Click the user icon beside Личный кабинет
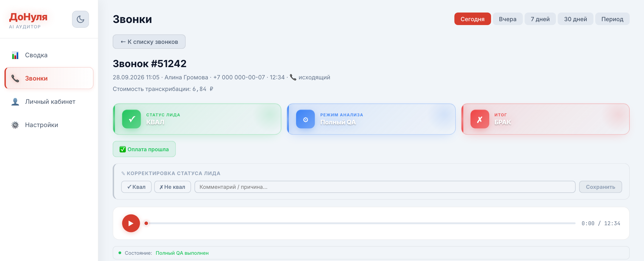This screenshot has width=644, height=261. tap(15, 102)
